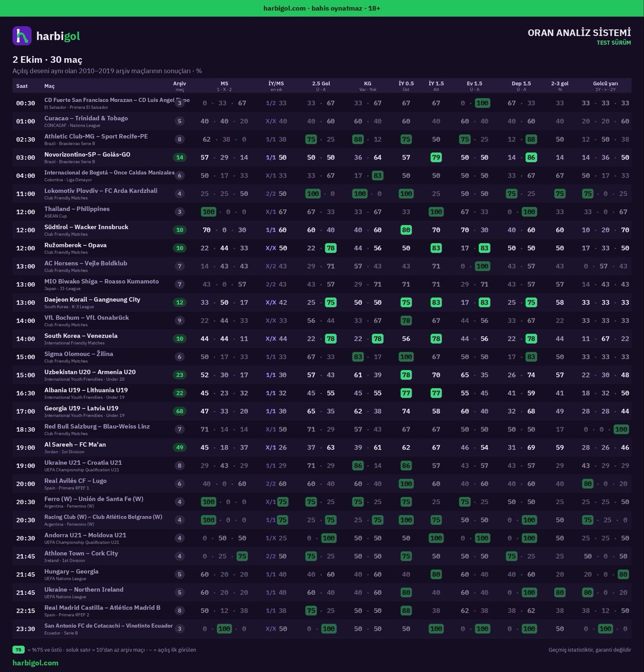Image resolution: width=644 pixels, height=672 pixels.
Task: Click the green 100 Golcü yarı cell in Salzburg row
Action: click(621, 430)
